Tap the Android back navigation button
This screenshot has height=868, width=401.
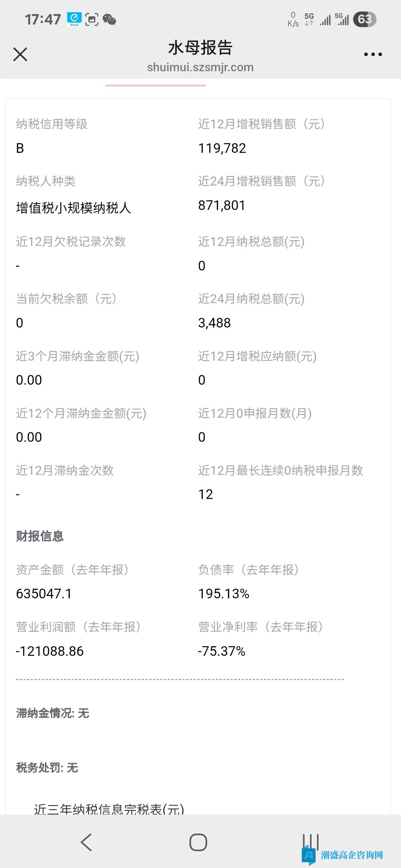point(86,842)
